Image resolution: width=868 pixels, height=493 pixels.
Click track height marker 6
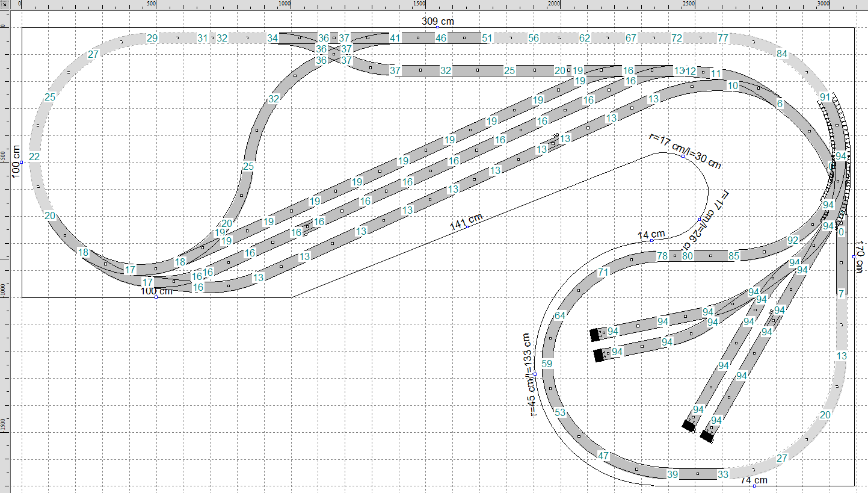[780, 104]
